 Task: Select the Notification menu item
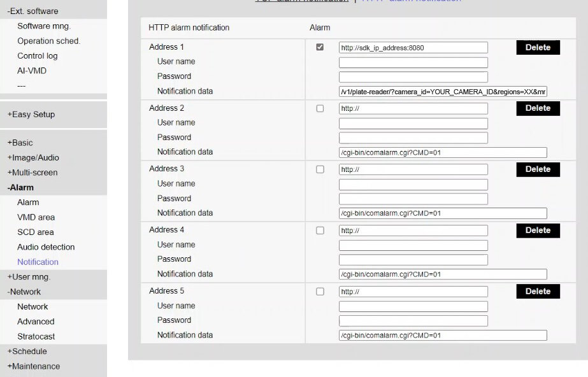(38, 262)
